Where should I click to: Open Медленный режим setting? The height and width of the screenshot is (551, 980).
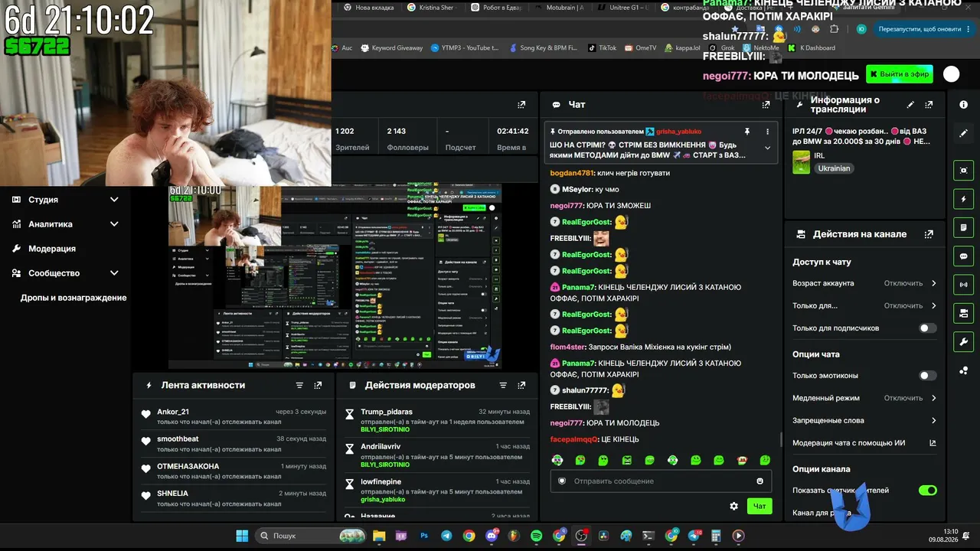click(864, 398)
